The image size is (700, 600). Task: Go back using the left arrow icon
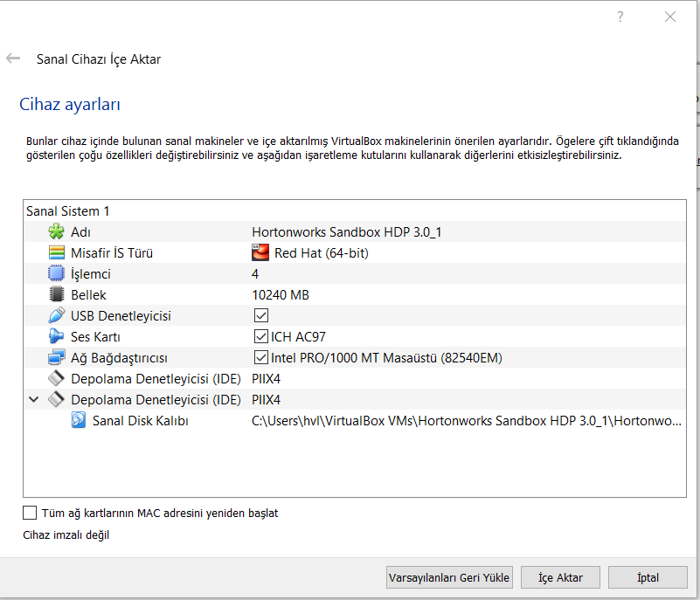pyautogui.click(x=13, y=59)
